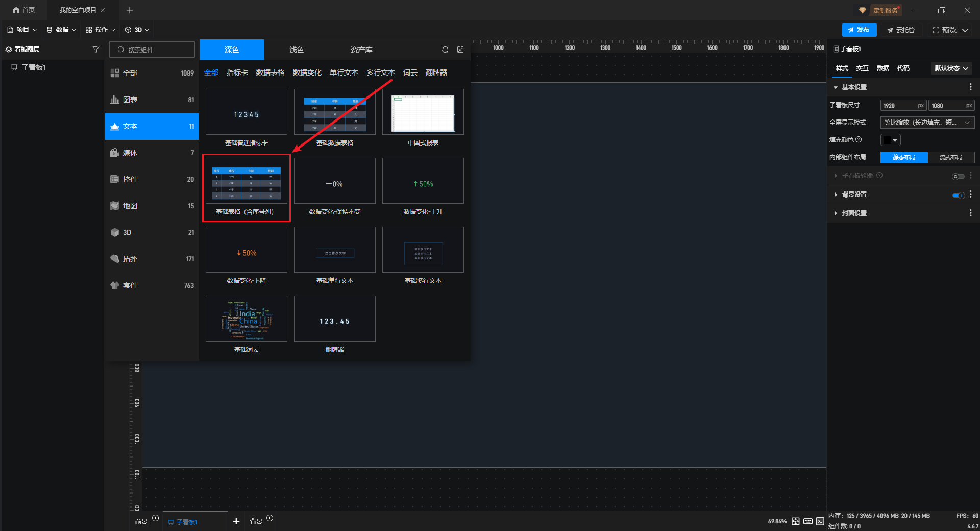Click the more options icon for 基本设置
Image resolution: width=980 pixels, height=531 pixels.
(970, 87)
